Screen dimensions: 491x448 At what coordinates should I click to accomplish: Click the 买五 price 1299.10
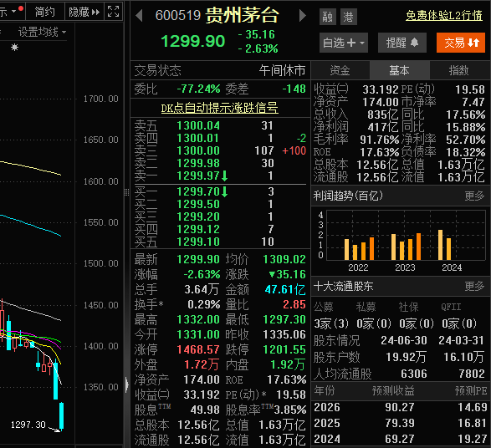(198, 242)
